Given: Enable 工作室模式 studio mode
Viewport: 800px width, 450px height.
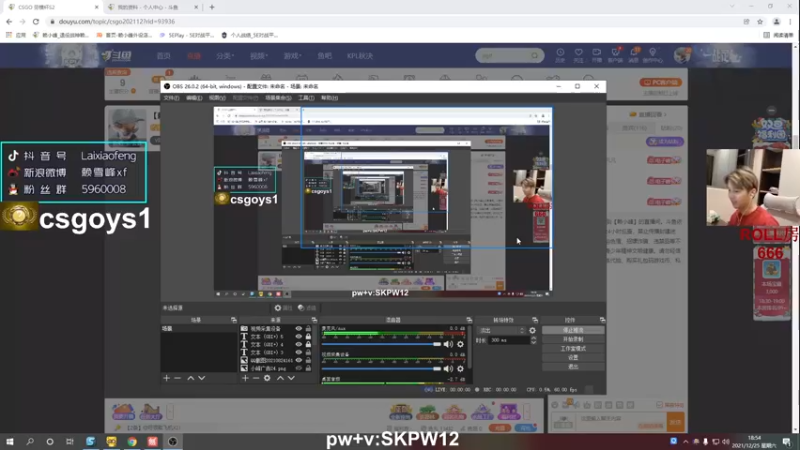Looking at the screenshot, I should click(x=573, y=348).
